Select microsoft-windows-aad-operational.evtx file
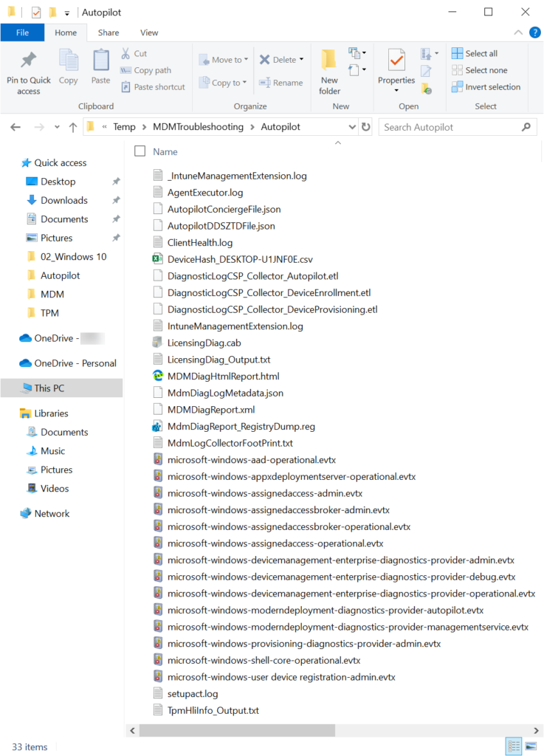 (252, 459)
